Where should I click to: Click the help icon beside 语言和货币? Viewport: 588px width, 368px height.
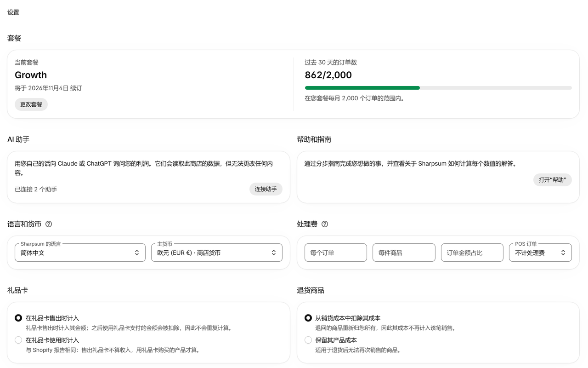[49, 224]
